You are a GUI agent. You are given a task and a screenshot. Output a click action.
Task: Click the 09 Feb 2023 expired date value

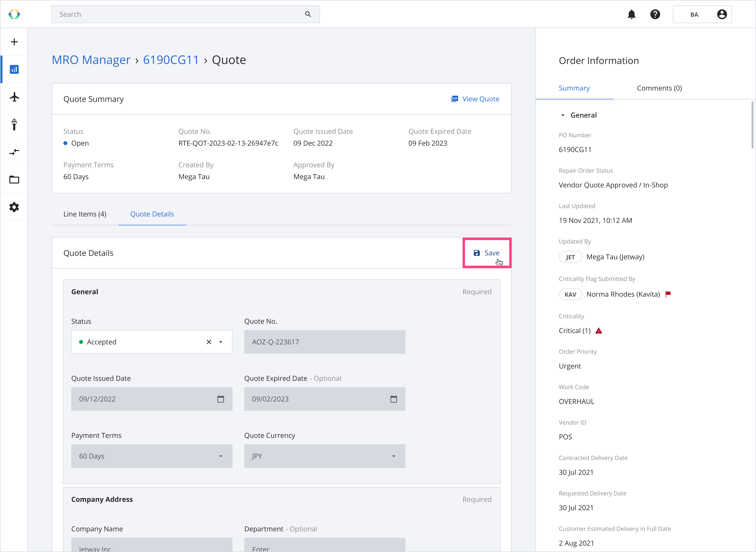coord(428,143)
